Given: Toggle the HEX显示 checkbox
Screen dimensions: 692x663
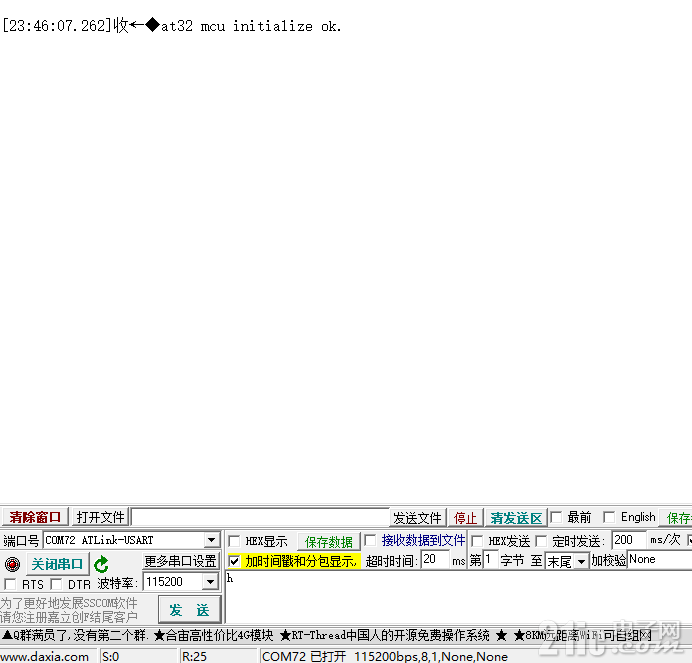Looking at the screenshot, I should pos(234,541).
